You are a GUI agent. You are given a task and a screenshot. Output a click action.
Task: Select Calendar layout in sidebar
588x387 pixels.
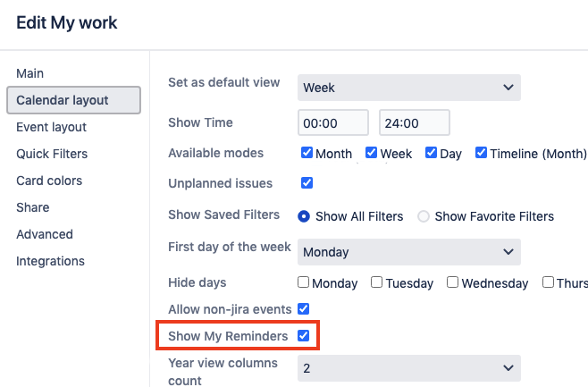click(63, 100)
